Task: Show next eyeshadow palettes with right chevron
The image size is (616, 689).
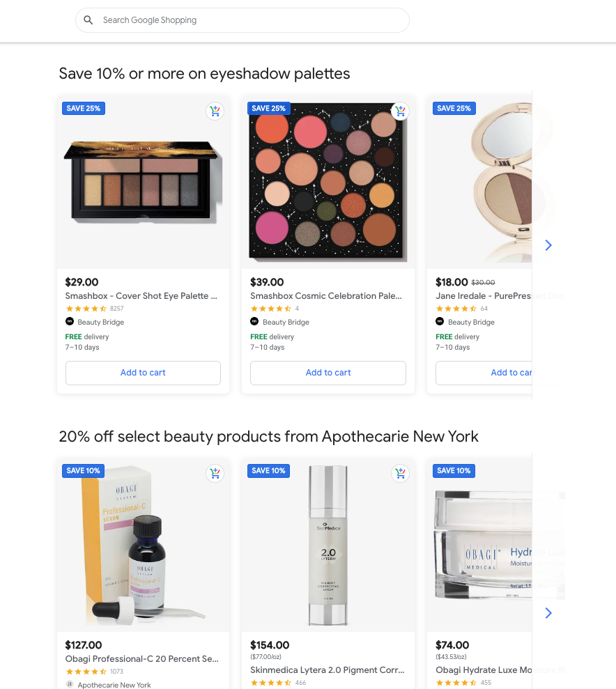Action: (x=548, y=245)
